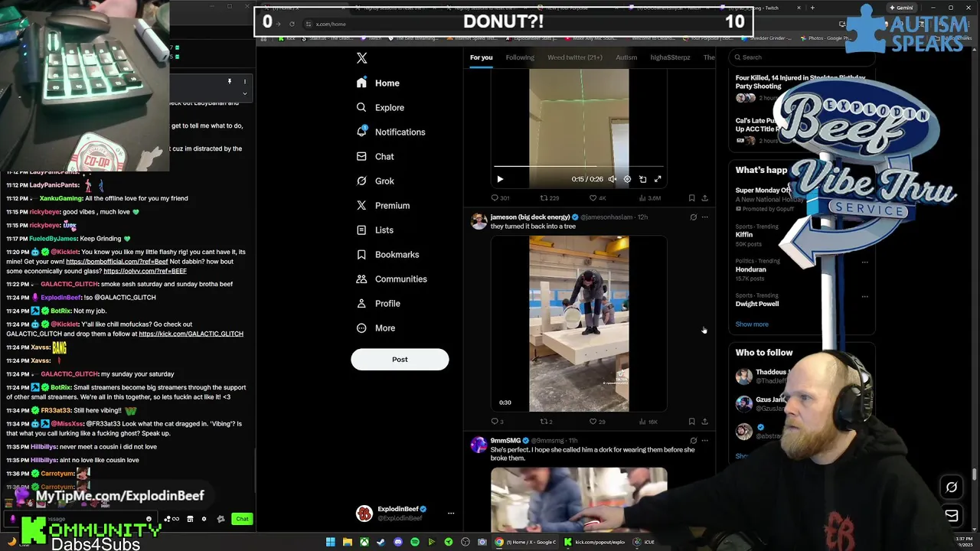Open emoji picker in Kick chat input
980x551 pixels.
[149, 519]
